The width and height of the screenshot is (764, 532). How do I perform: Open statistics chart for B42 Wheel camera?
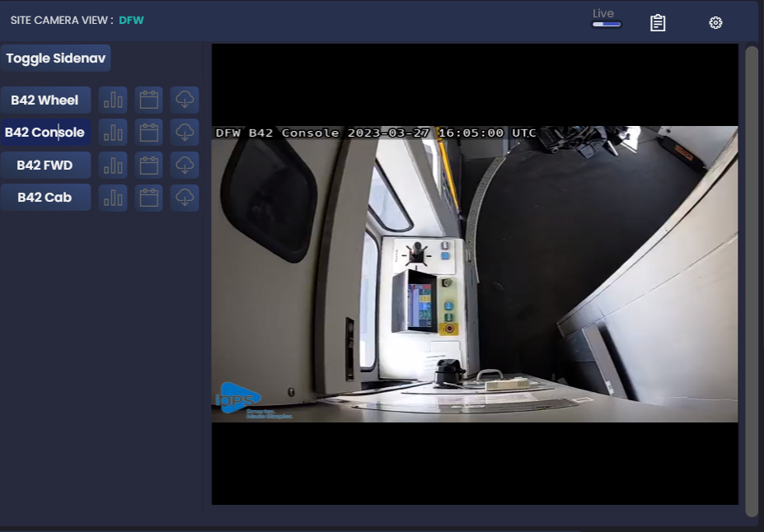[113, 100]
